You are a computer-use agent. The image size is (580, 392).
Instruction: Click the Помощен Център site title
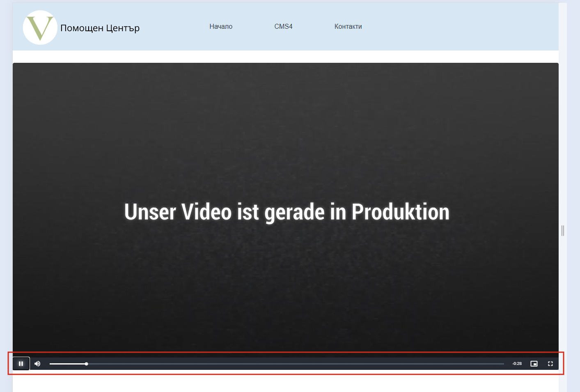[x=100, y=28]
